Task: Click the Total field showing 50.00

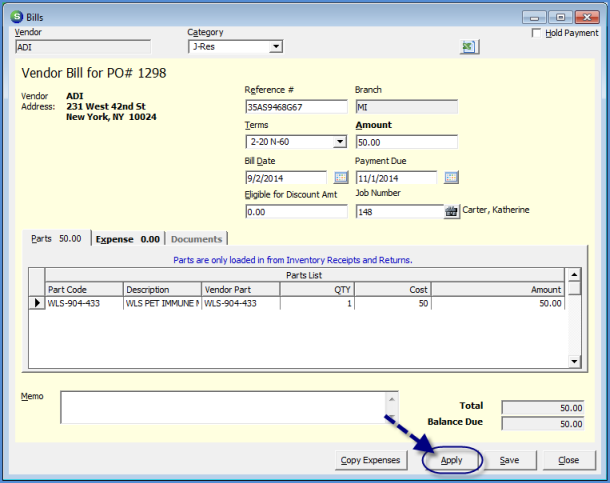Action: [x=543, y=408]
